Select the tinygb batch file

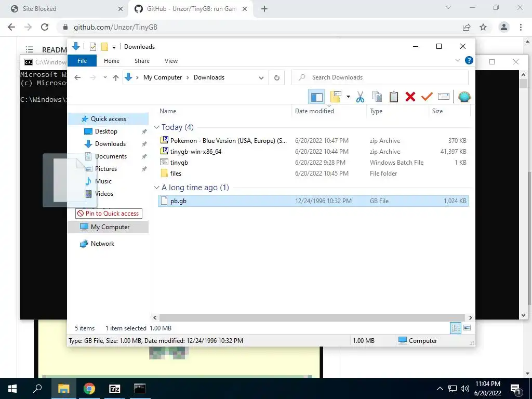click(313, 162)
